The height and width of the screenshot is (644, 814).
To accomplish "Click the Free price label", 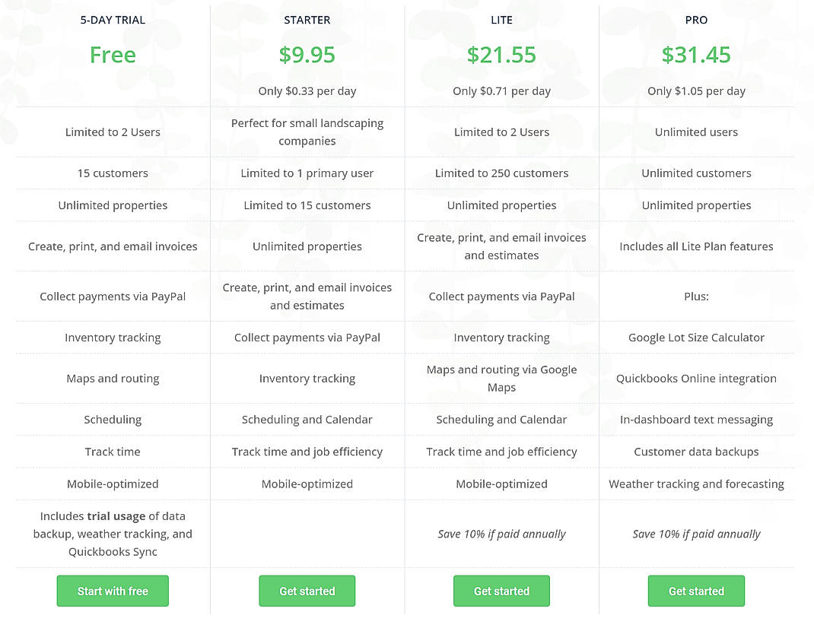I will [113, 54].
